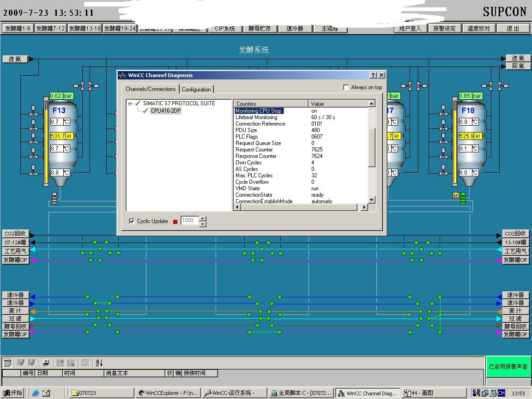Click the green checkmark beside SIMATIC S7 PROTOCOL SUITE
The width and height of the screenshot is (532, 399).
138,103
